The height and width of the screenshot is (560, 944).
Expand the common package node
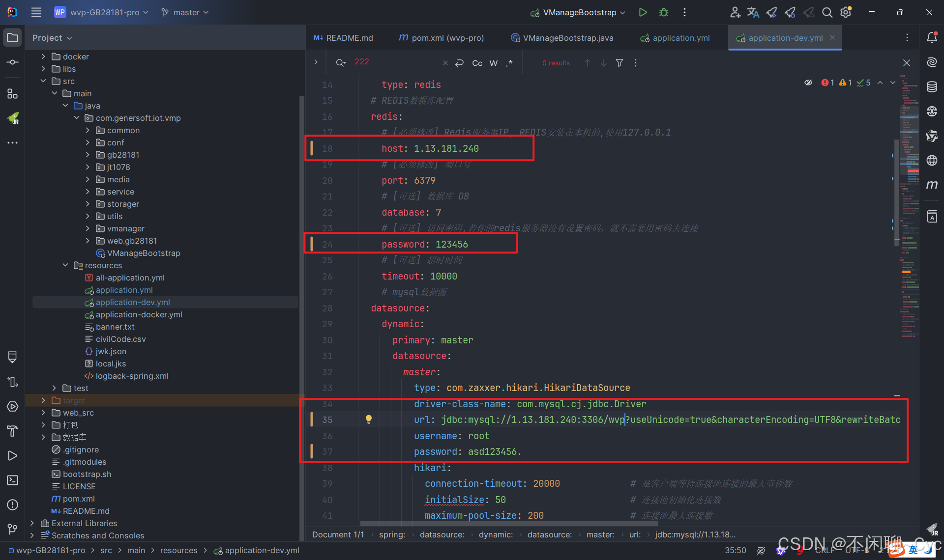(x=87, y=130)
